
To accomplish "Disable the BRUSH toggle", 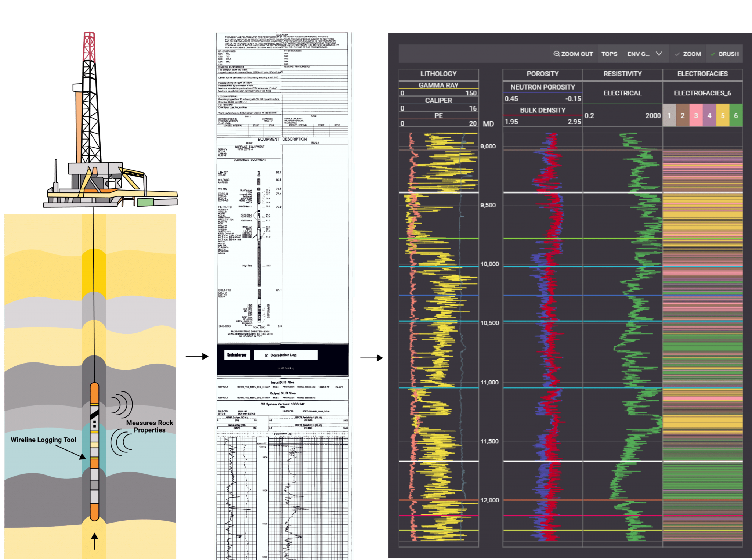I will pyautogui.click(x=724, y=54).
